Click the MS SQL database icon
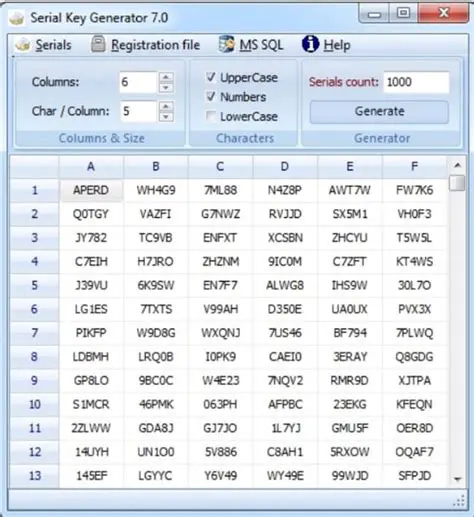This screenshot has width=474, height=517. point(227,44)
